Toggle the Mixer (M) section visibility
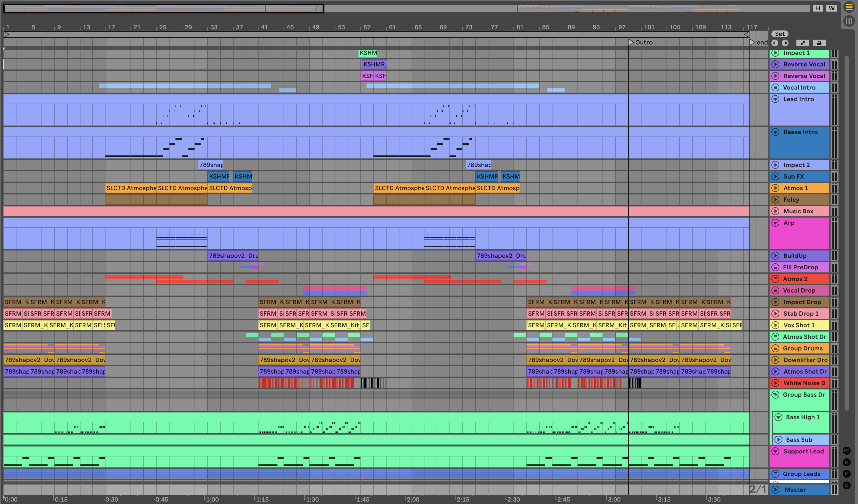This screenshot has width=858, height=504. click(846, 474)
